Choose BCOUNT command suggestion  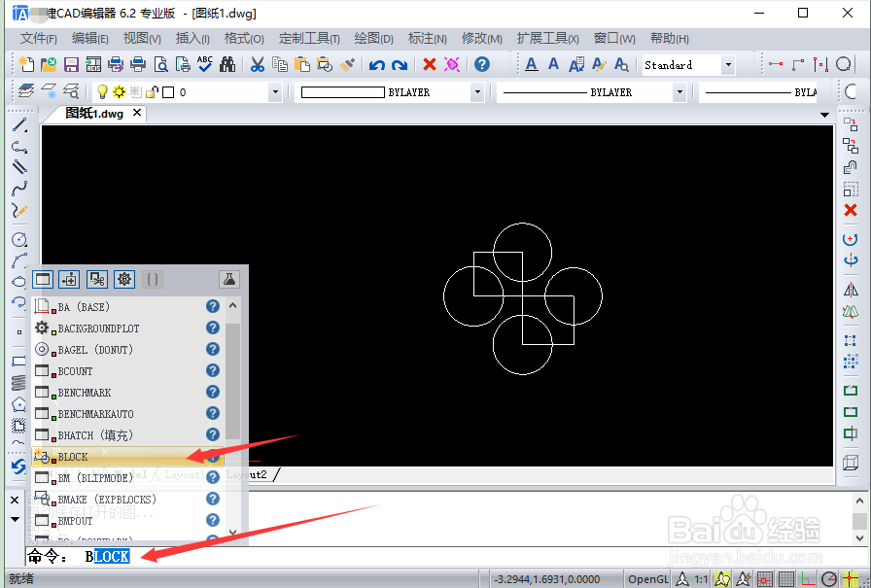click(x=127, y=371)
